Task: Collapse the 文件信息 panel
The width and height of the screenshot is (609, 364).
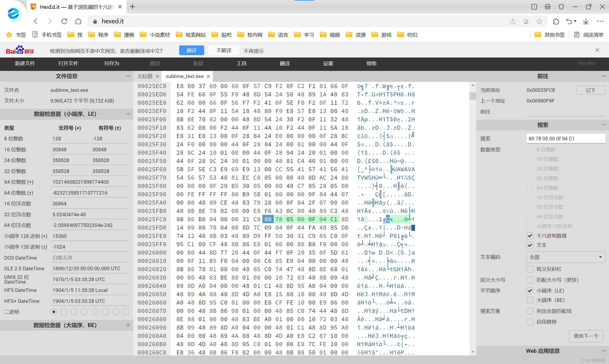Action: tap(128, 76)
